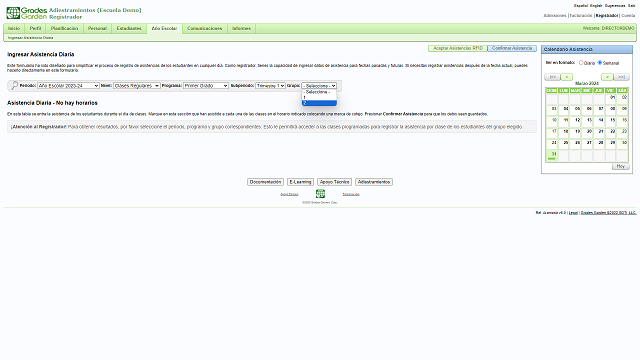Click the Sugerencias link in the top bar

click(615, 6)
